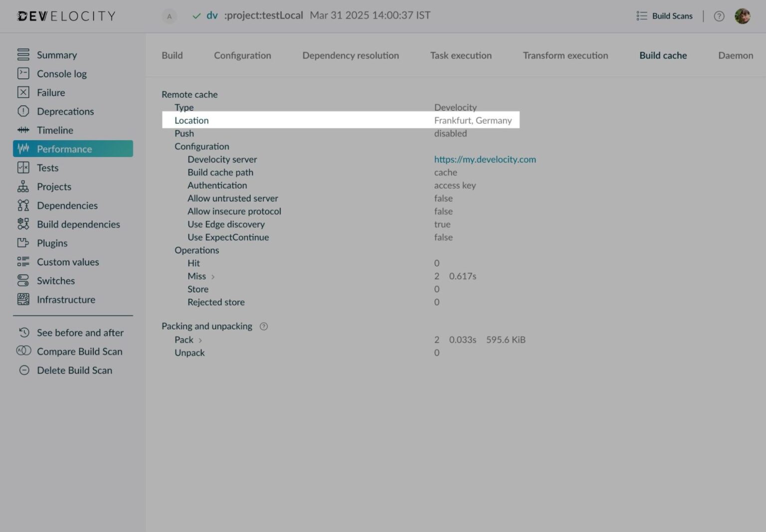This screenshot has width=766, height=532.
Task: Click the Summary icon in sidebar
Action: tap(23, 54)
